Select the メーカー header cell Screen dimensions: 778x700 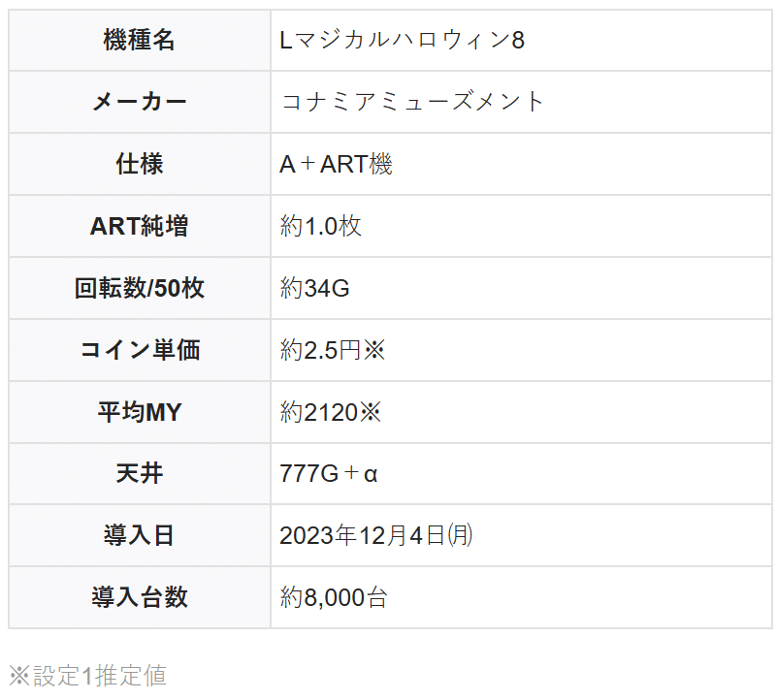click(x=140, y=102)
